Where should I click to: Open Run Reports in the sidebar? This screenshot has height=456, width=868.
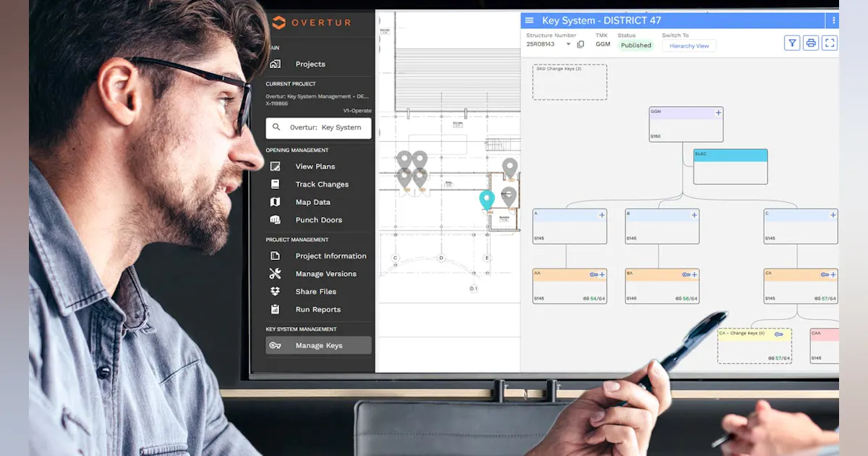[x=318, y=310]
